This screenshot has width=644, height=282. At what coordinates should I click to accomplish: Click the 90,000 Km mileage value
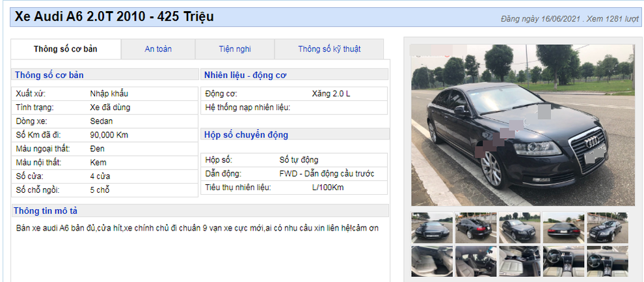[x=109, y=135]
